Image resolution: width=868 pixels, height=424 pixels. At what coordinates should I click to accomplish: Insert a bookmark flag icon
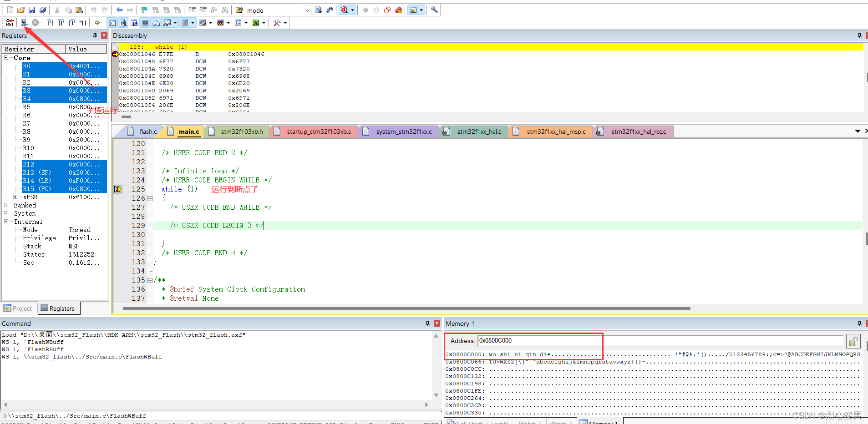[144, 10]
